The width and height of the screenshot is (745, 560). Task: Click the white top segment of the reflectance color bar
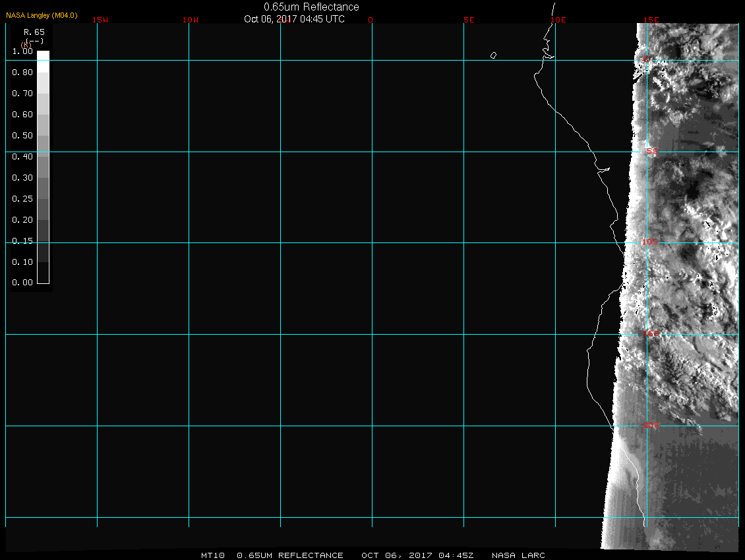pyautogui.click(x=43, y=56)
